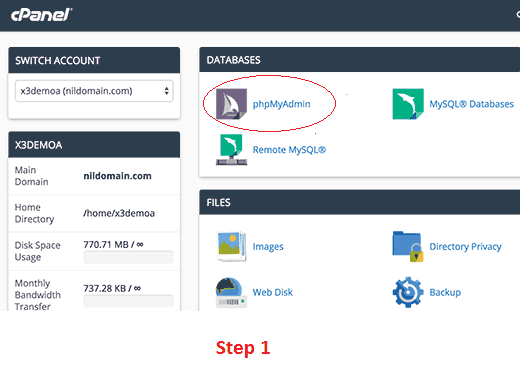Click the Images picture icon

click(231, 246)
